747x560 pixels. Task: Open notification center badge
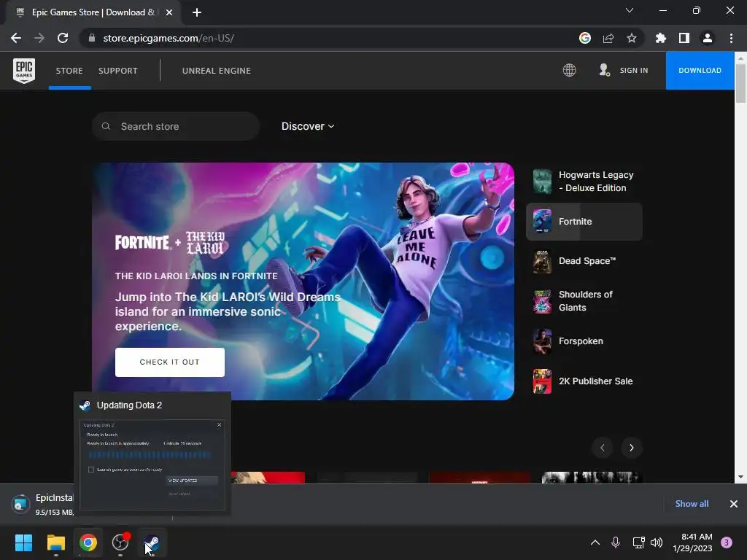point(727,542)
